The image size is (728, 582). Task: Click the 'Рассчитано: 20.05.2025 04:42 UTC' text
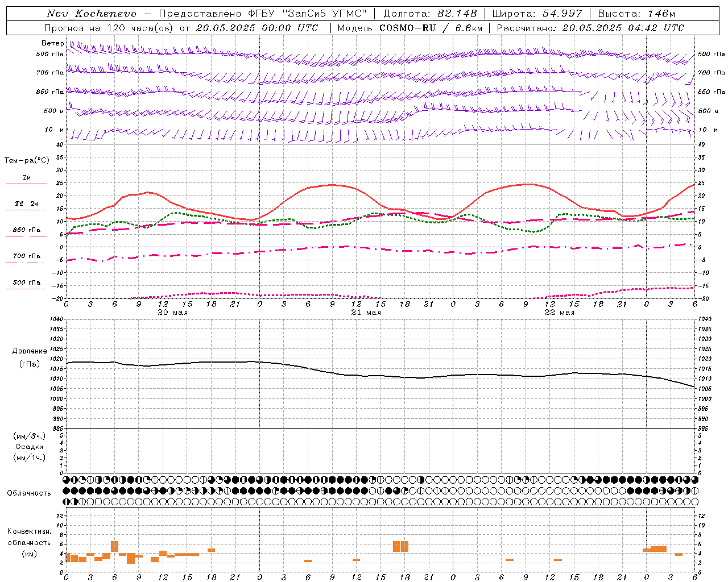[590, 28]
